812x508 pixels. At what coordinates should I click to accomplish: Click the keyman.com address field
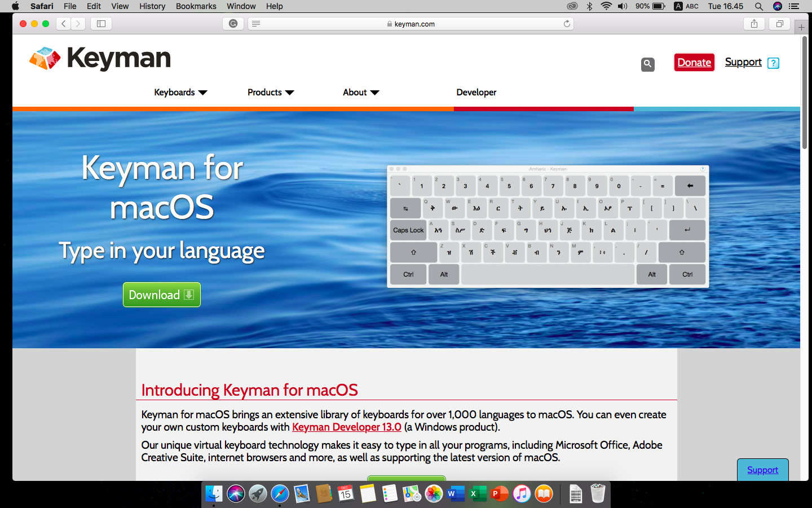click(411, 24)
